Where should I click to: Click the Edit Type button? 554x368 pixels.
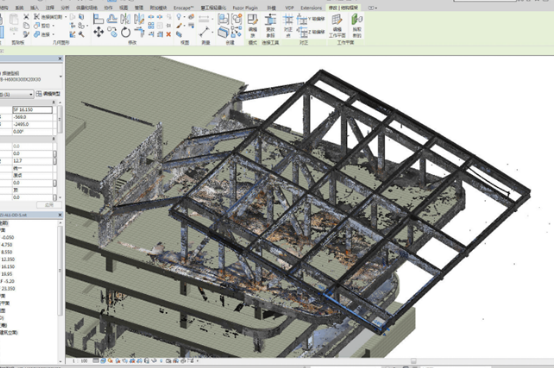tap(48, 94)
